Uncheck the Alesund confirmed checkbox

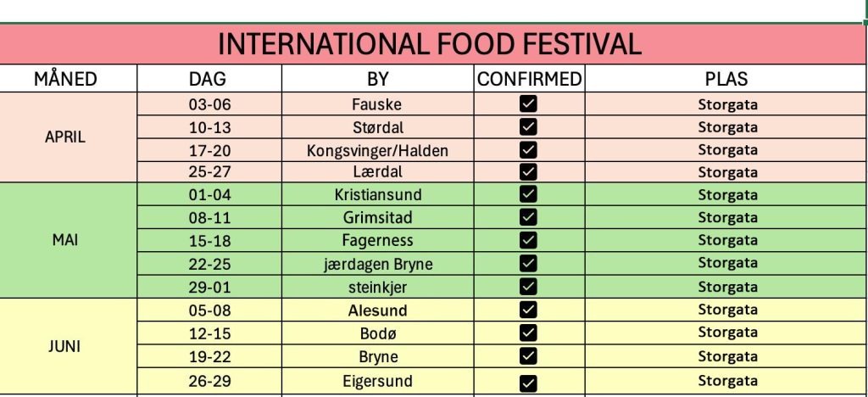point(528,310)
